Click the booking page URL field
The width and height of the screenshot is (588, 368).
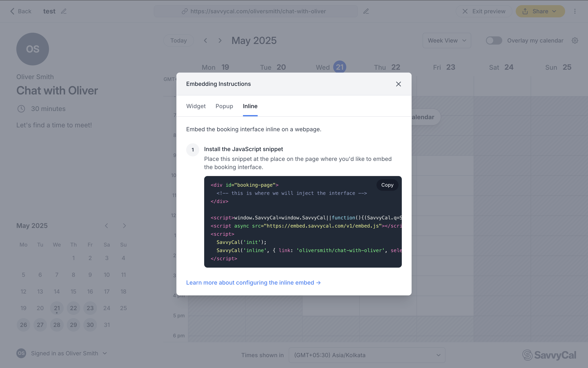click(x=256, y=11)
